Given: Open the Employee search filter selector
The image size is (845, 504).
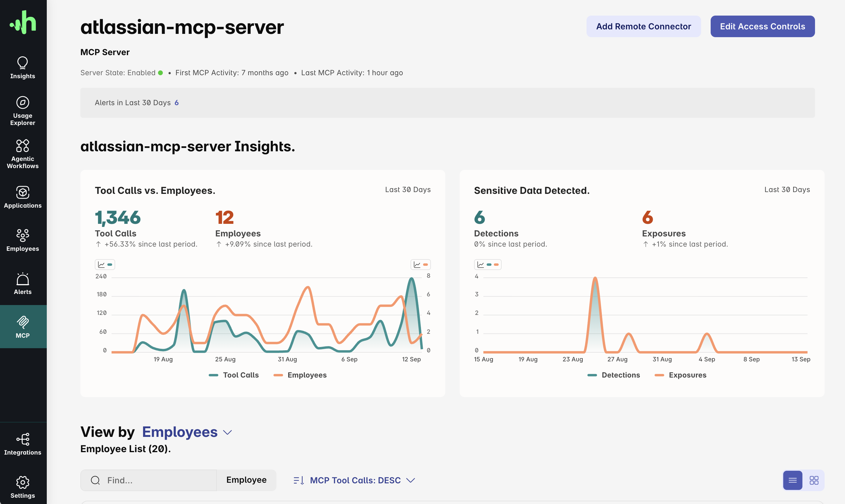Looking at the screenshot, I should (x=246, y=480).
